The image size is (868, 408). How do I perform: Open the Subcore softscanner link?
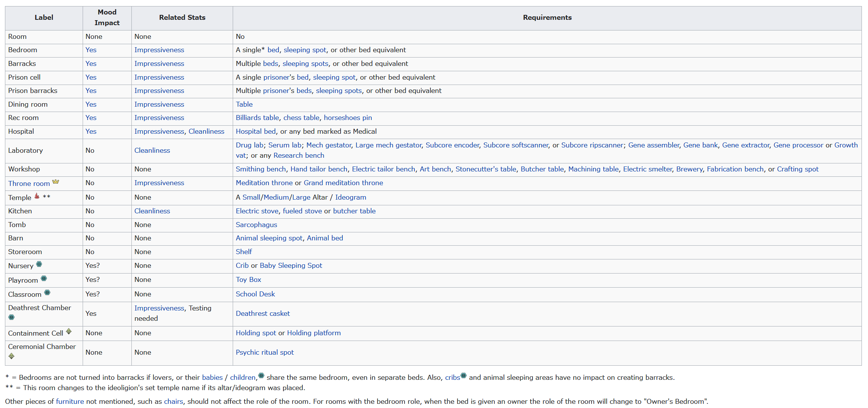[516, 145]
